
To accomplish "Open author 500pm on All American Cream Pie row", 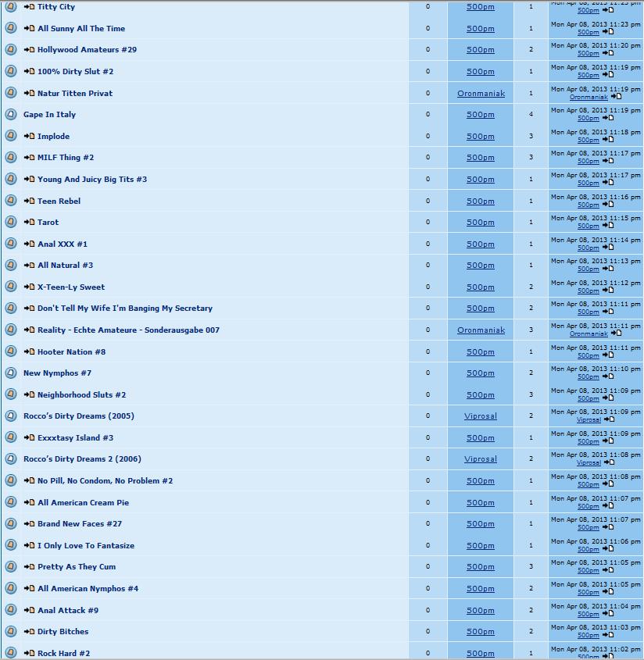I will 481,502.
